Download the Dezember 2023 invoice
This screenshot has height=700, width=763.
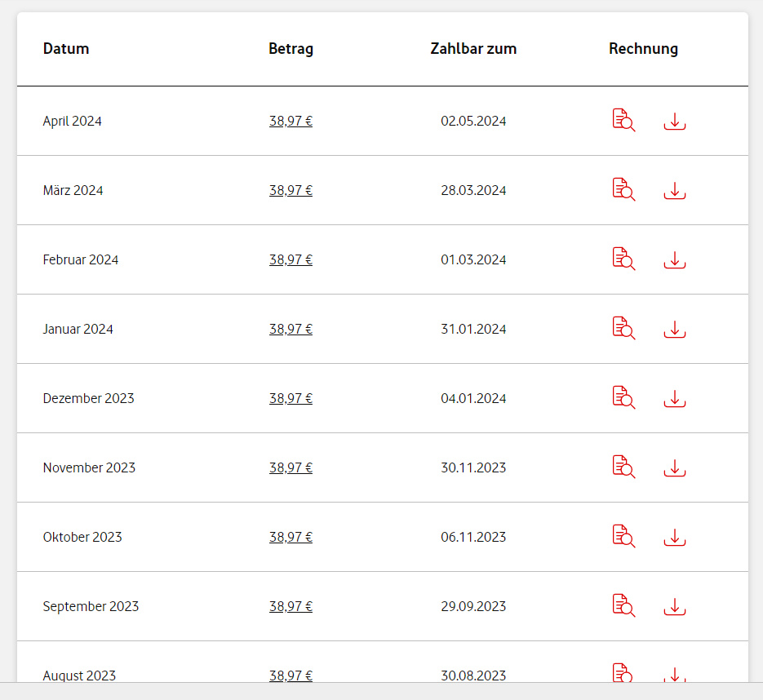(x=674, y=399)
